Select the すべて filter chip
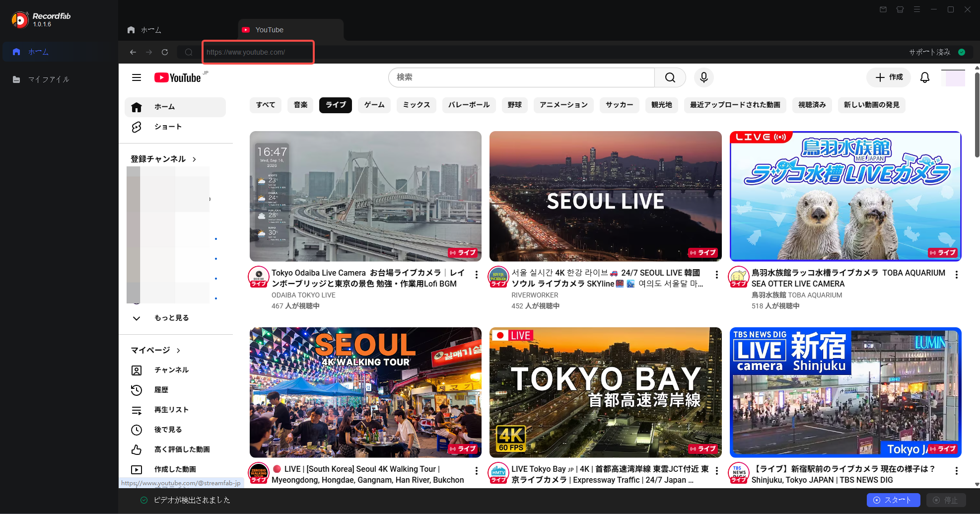Image resolution: width=980 pixels, height=514 pixels. (x=266, y=105)
